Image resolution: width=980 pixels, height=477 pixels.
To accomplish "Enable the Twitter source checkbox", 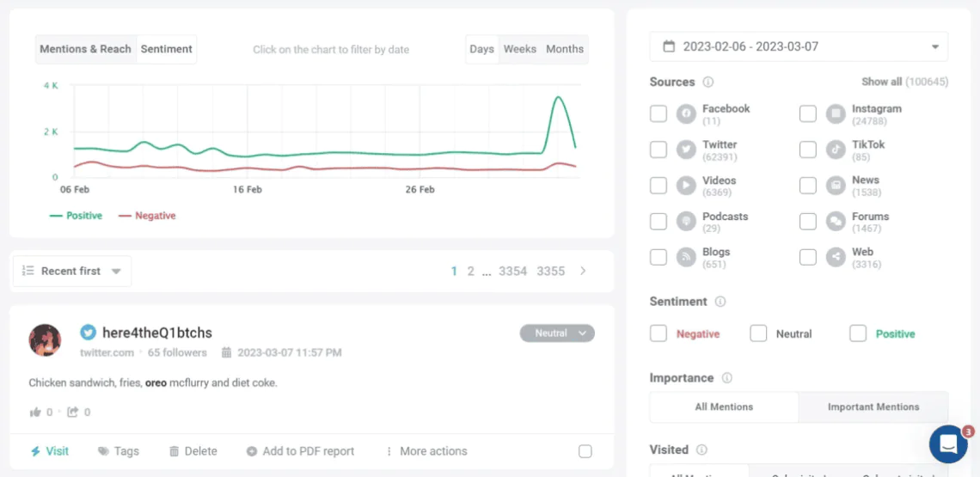I will pos(658,150).
